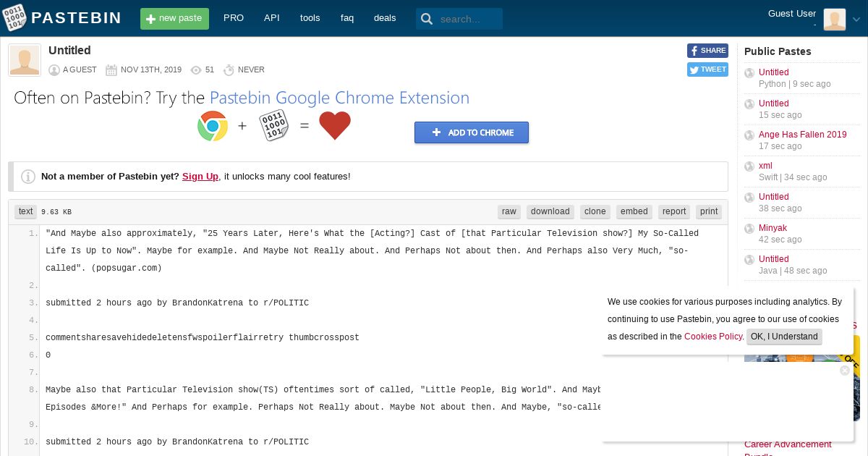Open first Untitled Python public paste
The height and width of the screenshot is (456, 868).
774,72
